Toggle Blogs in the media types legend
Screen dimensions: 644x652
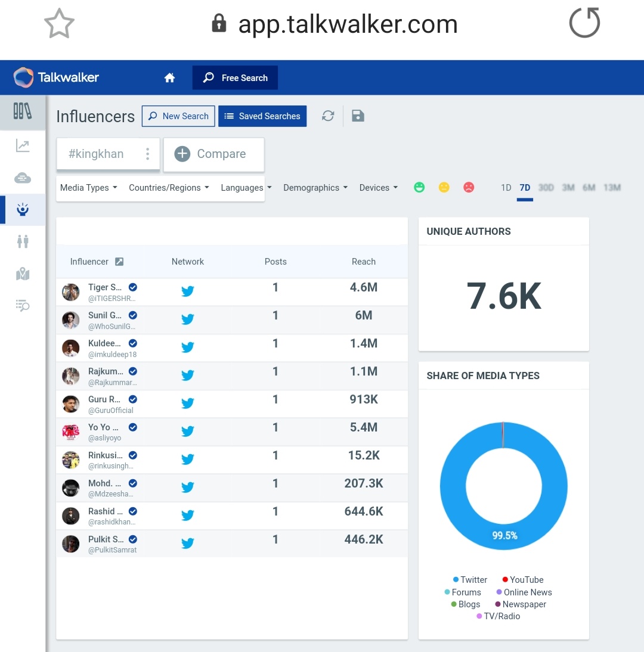pyautogui.click(x=466, y=604)
